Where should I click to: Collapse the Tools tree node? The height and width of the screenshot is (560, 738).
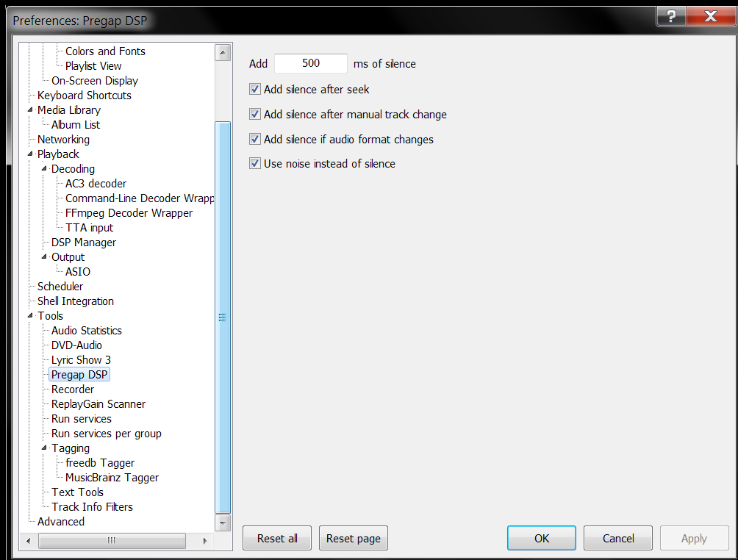[31, 316]
